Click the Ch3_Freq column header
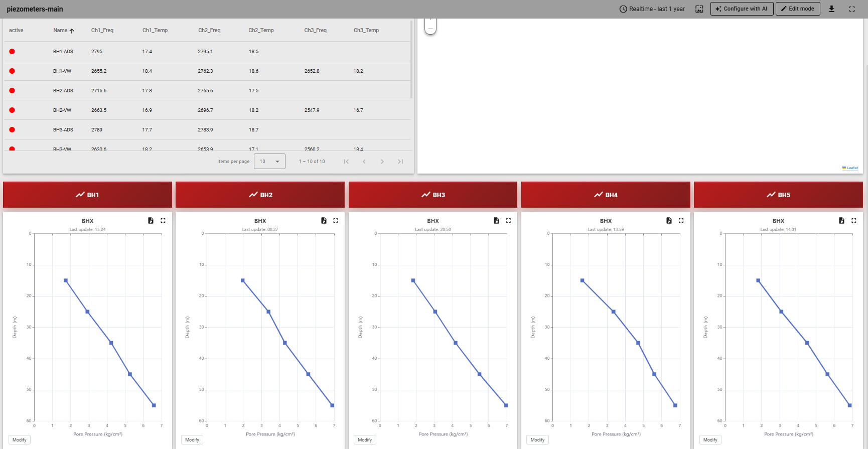868x449 pixels. (315, 31)
